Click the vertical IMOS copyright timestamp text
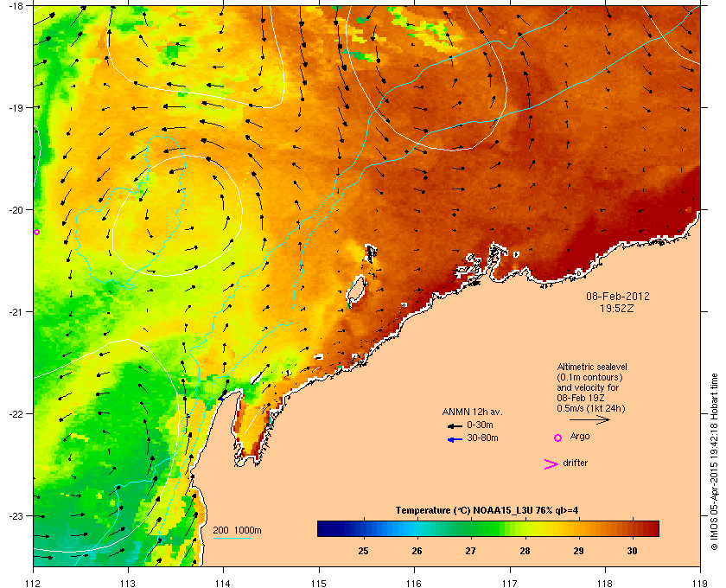This screenshot has width=726, height=588. (x=714, y=463)
